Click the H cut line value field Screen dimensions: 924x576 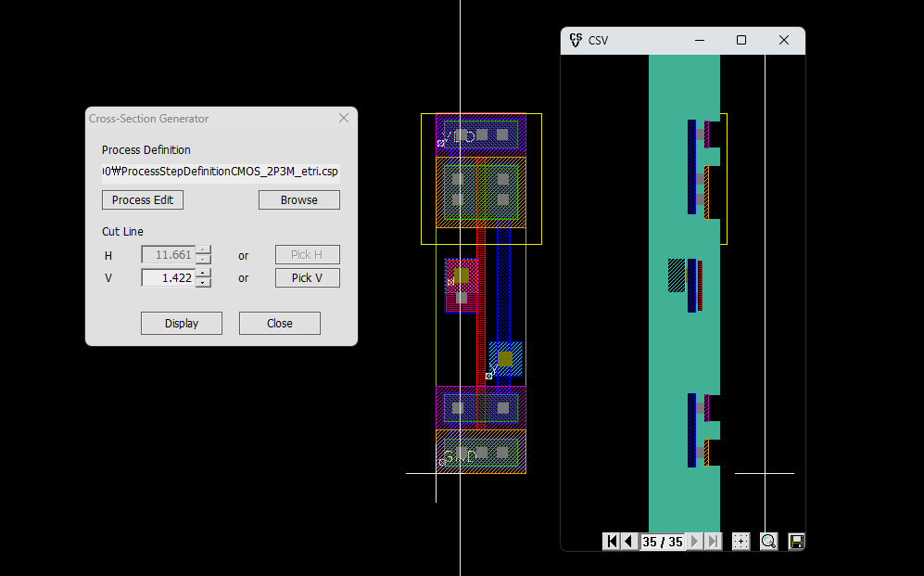(x=169, y=255)
